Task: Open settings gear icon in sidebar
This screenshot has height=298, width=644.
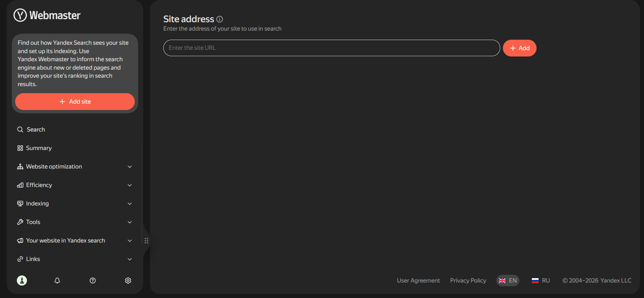Action: (128, 281)
